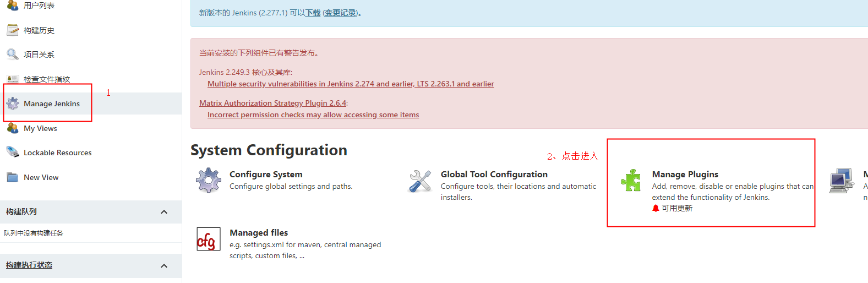This screenshot has width=868, height=283.
Task: Open the Manage Plugins title link
Action: pyautogui.click(x=685, y=174)
